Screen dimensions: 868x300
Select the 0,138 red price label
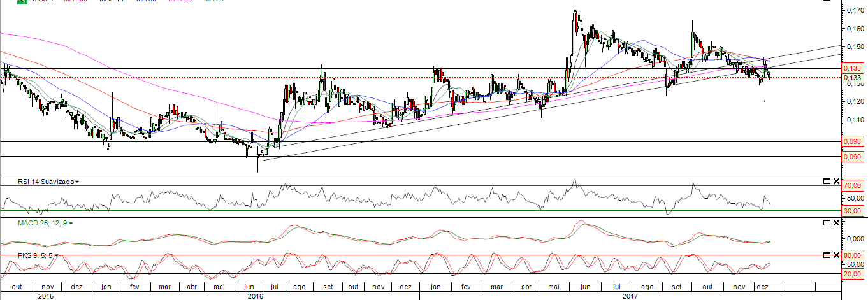[853, 68]
